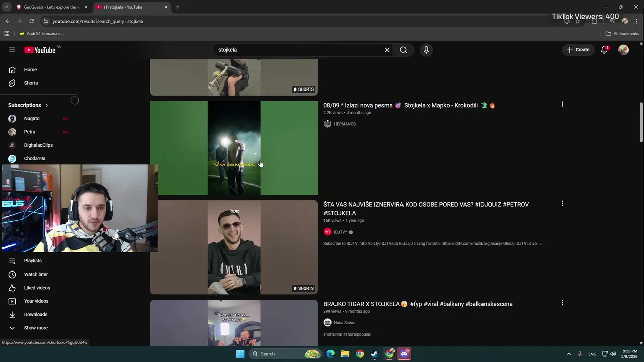Play the Stojkela x Mapko Krokodili thumbnail
Viewport: 644px width, 362px height.
(234, 148)
